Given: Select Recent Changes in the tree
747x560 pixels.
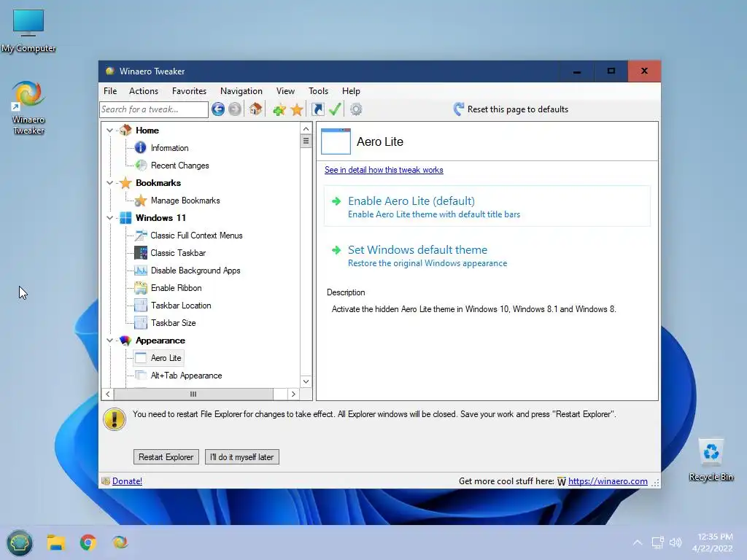Looking at the screenshot, I should coord(179,166).
